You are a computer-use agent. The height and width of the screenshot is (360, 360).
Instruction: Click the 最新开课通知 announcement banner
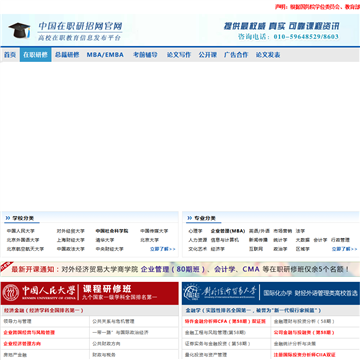[x=180, y=269]
